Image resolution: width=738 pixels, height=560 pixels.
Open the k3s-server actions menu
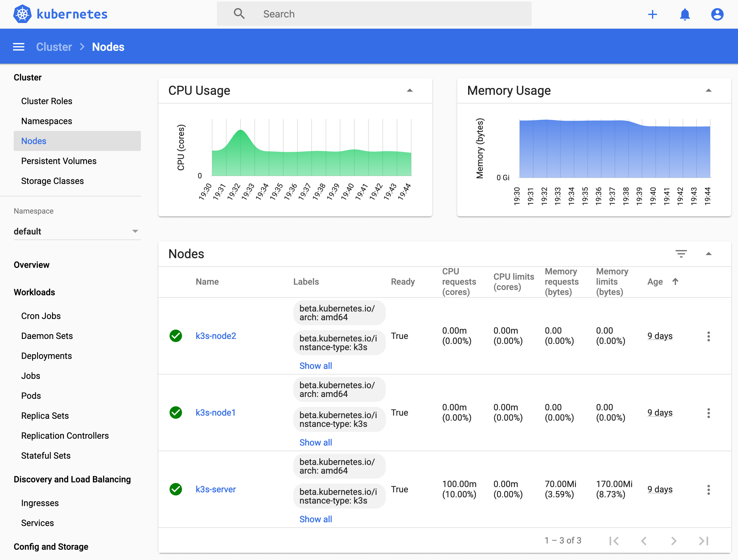coord(708,490)
